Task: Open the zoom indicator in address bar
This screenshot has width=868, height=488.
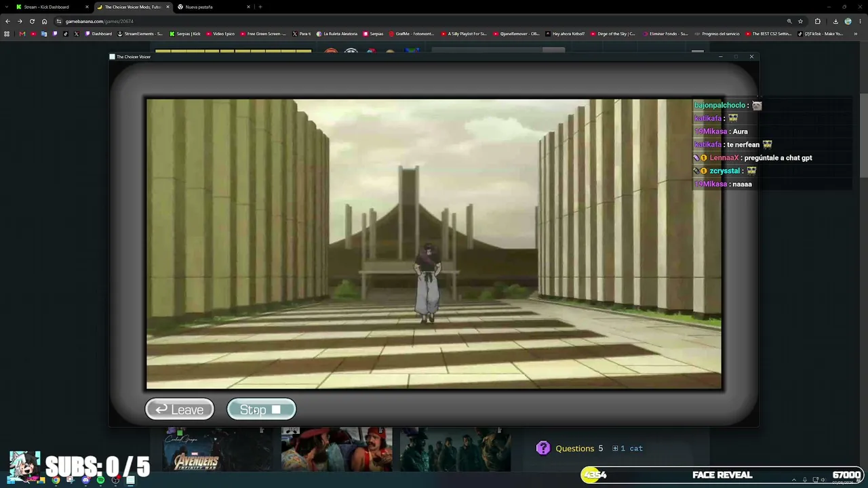Action: point(789,21)
